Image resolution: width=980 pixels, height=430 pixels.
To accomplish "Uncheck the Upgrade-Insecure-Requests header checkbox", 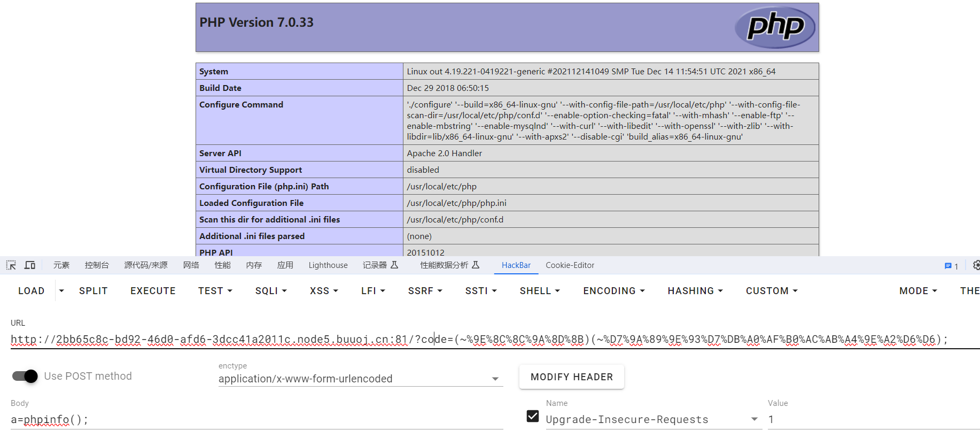I will point(532,416).
